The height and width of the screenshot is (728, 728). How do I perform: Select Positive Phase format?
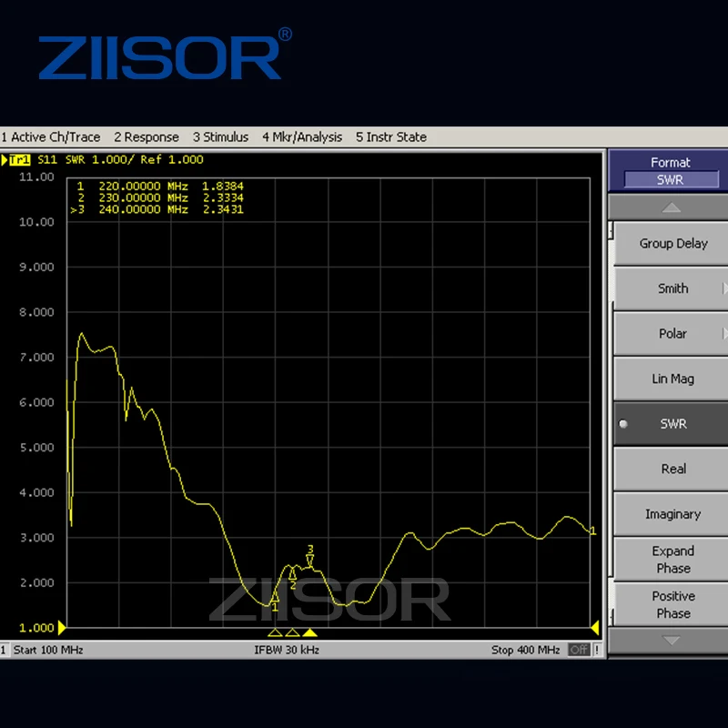click(672, 604)
